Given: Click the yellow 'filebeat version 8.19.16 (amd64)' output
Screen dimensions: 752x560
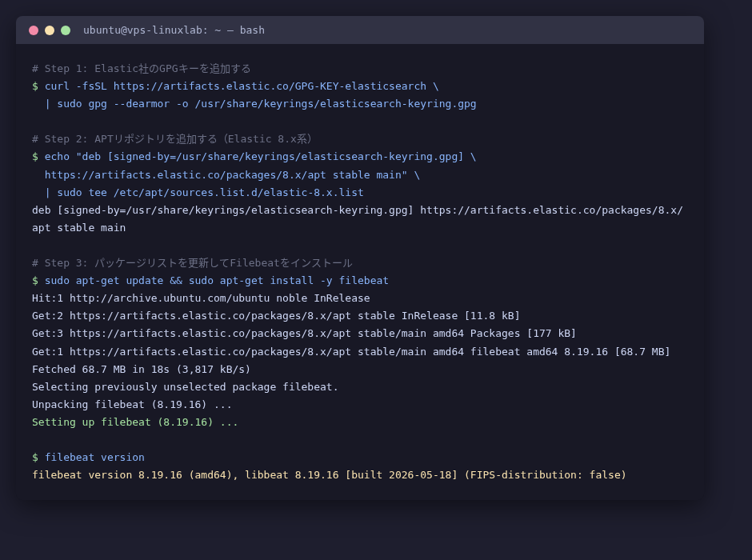Looking at the screenshot, I should click(329, 475).
